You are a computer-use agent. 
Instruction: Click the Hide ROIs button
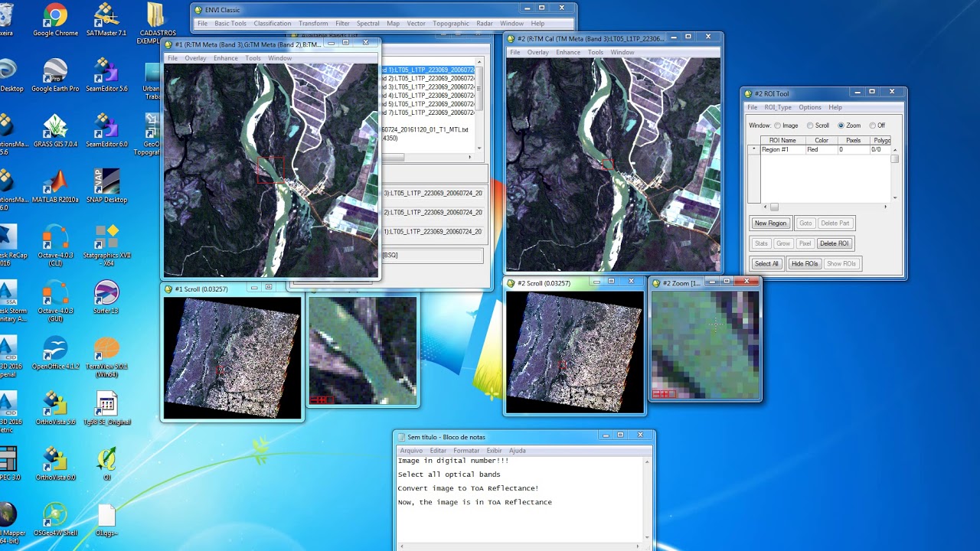click(805, 264)
